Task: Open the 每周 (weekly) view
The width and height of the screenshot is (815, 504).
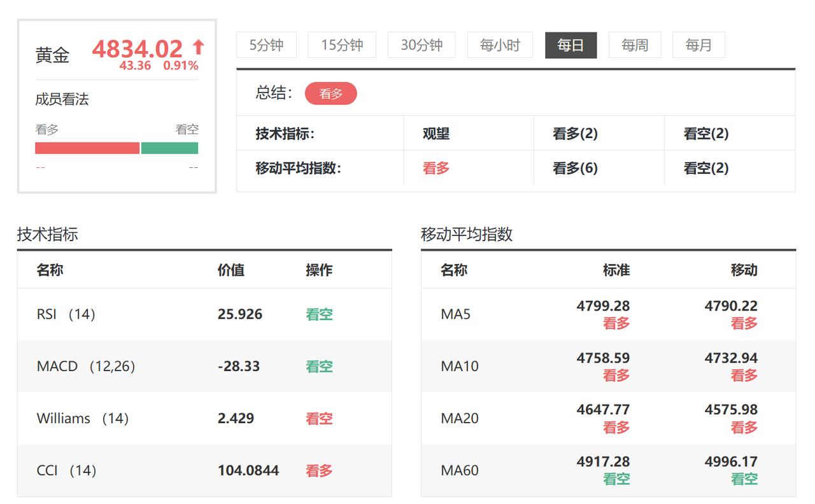Action: tap(634, 45)
